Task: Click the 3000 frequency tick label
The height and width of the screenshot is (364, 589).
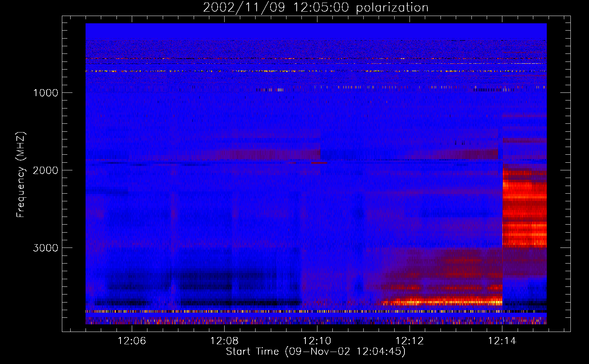Action: [x=46, y=248]
